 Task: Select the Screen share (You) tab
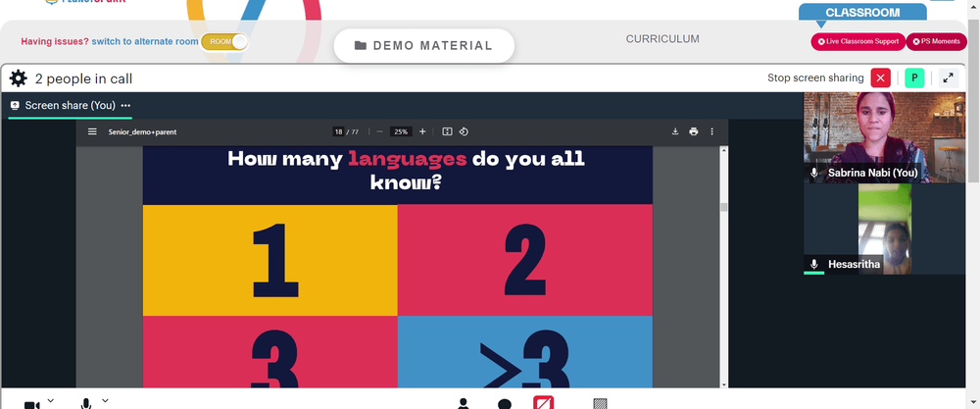pos(70,106)
